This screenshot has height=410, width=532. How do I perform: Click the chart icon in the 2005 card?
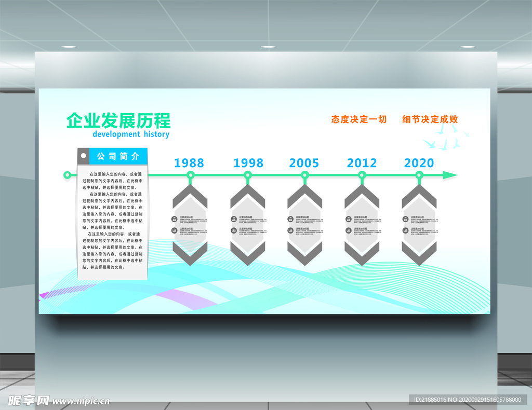pos(290,230)
